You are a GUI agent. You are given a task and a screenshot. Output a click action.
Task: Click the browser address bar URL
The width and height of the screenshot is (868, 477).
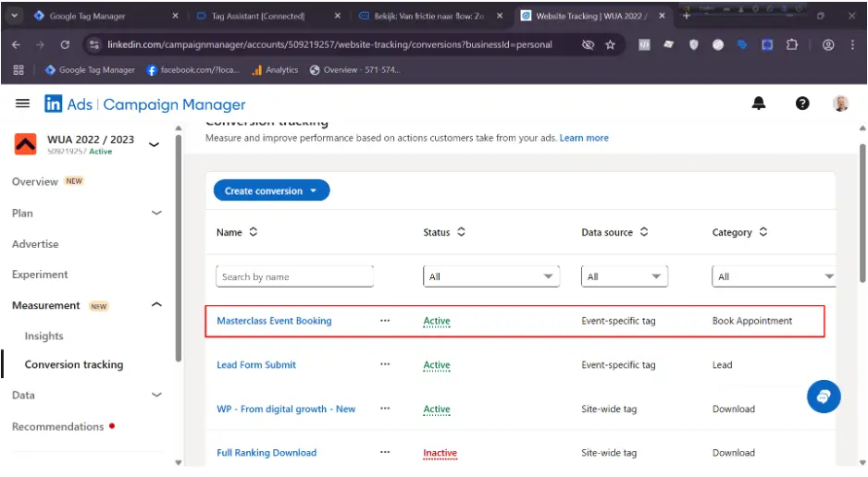pos(329,44)
